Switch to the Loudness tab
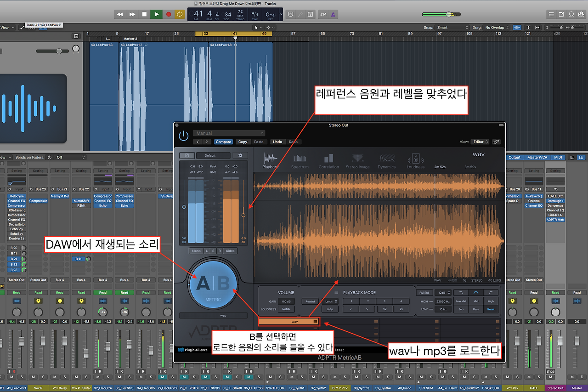This screenshot has height=392, width=588. tap(415, 161)
